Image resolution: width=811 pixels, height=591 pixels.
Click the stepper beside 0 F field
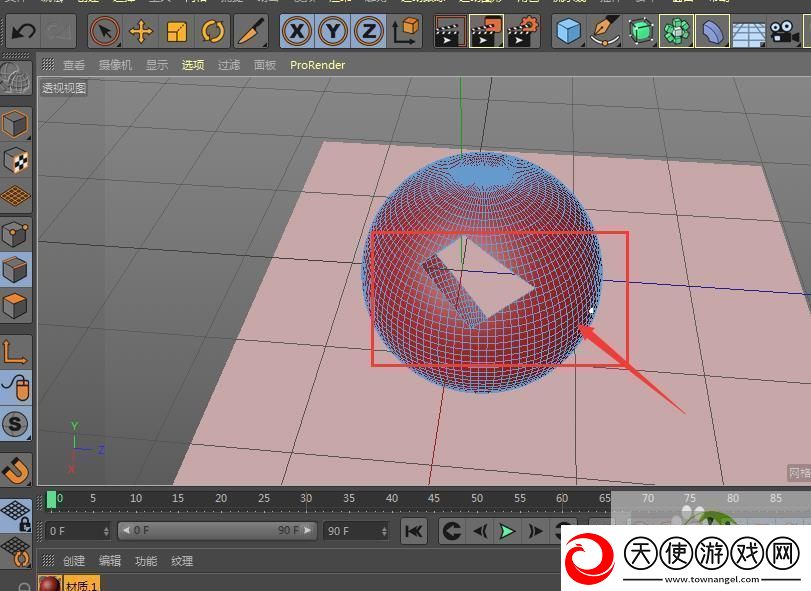pos(106,531)
